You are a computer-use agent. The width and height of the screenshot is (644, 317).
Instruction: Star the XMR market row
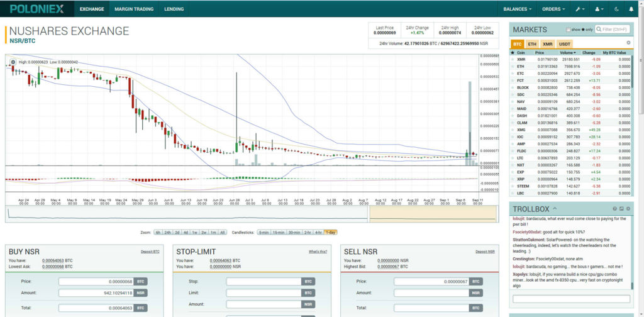512,60
